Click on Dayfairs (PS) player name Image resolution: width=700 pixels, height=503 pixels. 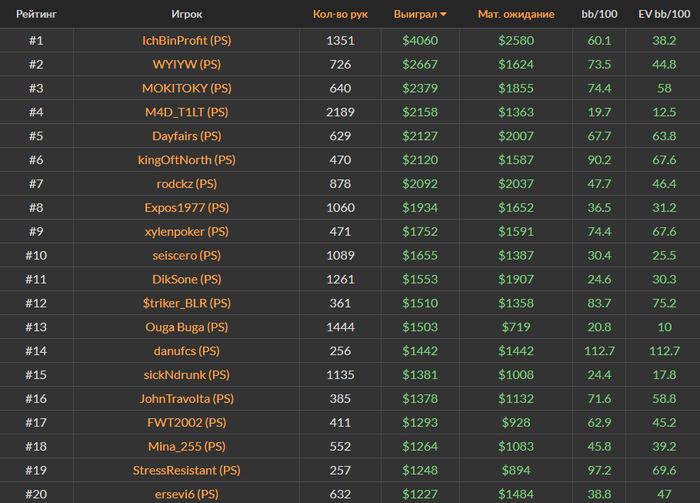pos(186,136)
